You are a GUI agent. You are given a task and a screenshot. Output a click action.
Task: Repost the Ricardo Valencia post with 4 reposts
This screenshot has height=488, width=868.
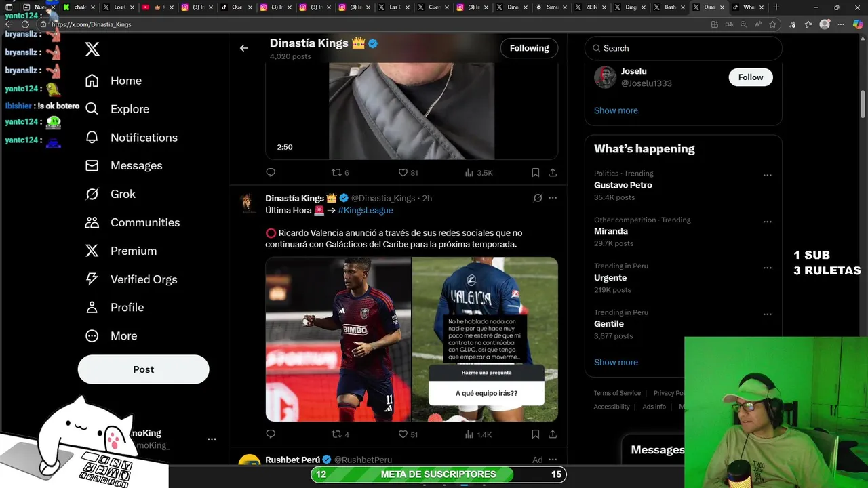click(340, 434)
